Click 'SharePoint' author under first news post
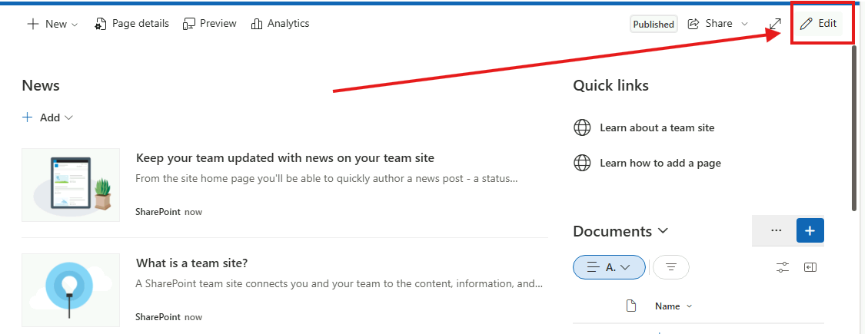 pos(158,212)
